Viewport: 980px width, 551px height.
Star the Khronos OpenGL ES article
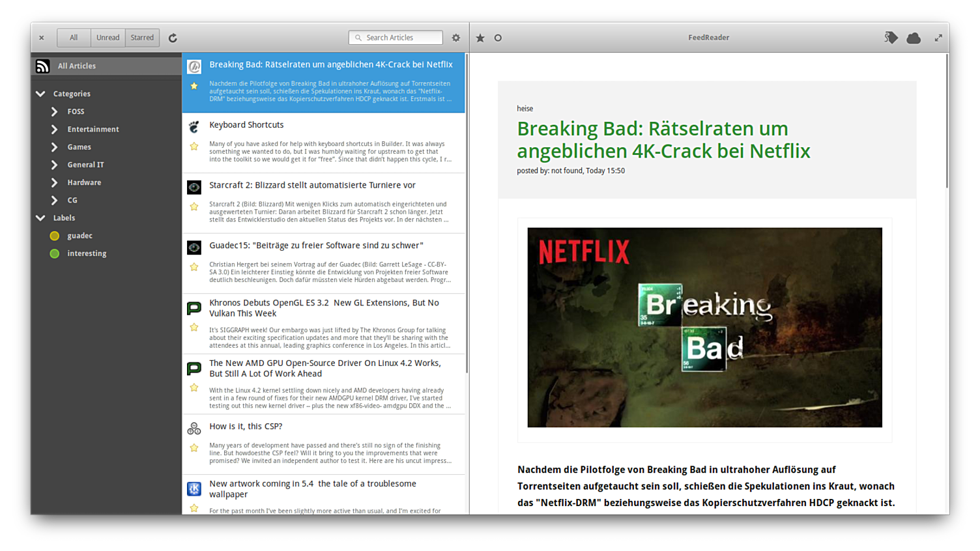click(x=194, y=328)
